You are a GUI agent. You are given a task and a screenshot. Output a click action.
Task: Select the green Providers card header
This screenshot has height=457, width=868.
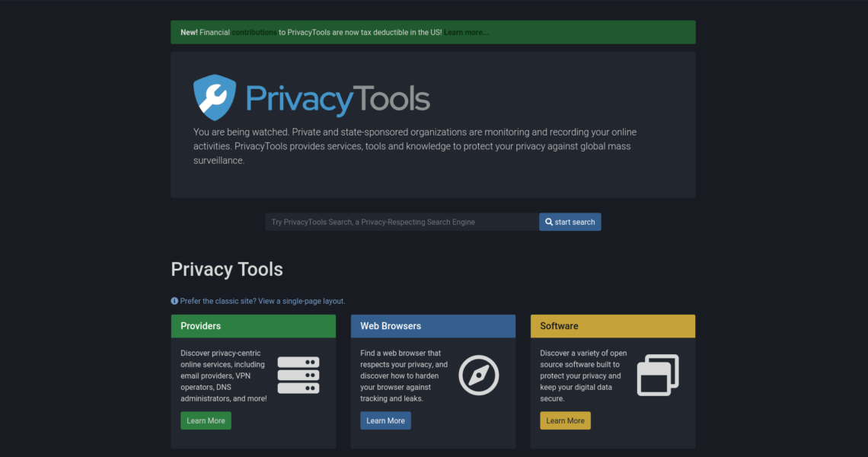pos(253,326)
